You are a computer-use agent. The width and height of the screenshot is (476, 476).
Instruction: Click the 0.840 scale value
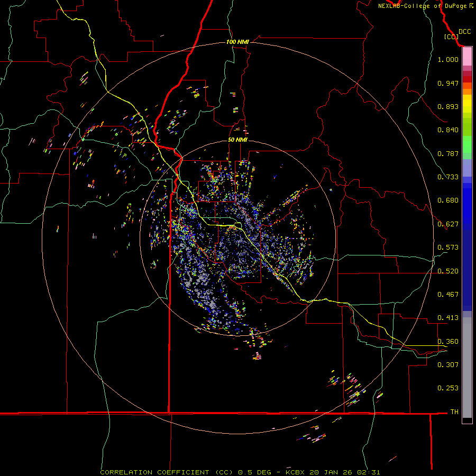pos(448,130)
